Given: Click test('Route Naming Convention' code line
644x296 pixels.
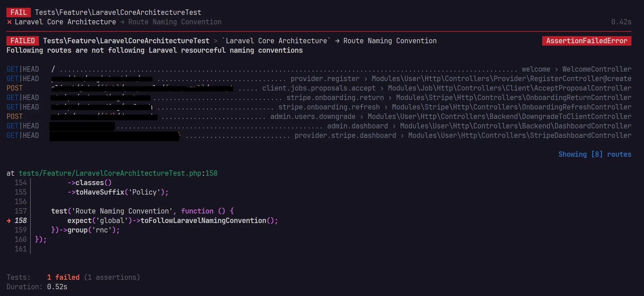Looking at the screenshot, I should click(x=142, y=211).
